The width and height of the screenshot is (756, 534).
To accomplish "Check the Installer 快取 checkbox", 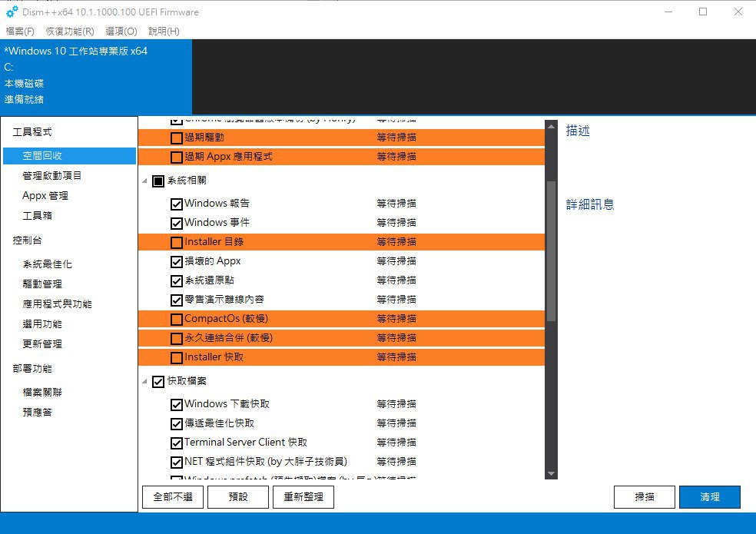I will coord(177,358).
